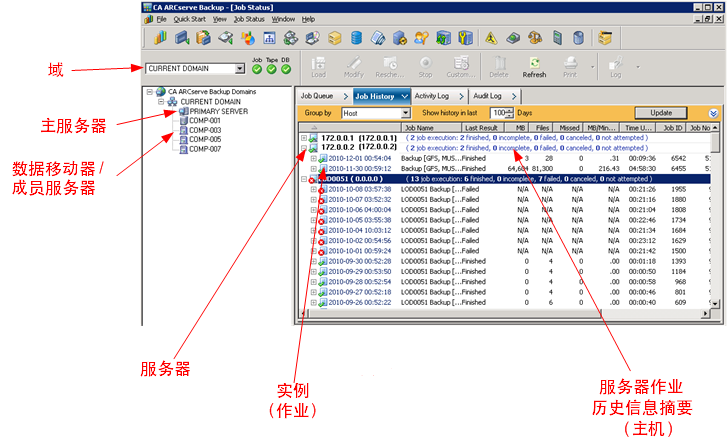This screenshot has width=727, height=438.
Task: Open the Quick Start menu
Action: 190,19
